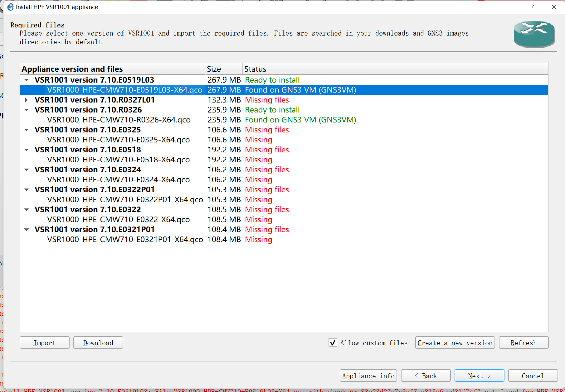Click the router appliance icon
The height and width of the screenshot is (392, 565).
[534, 34]
